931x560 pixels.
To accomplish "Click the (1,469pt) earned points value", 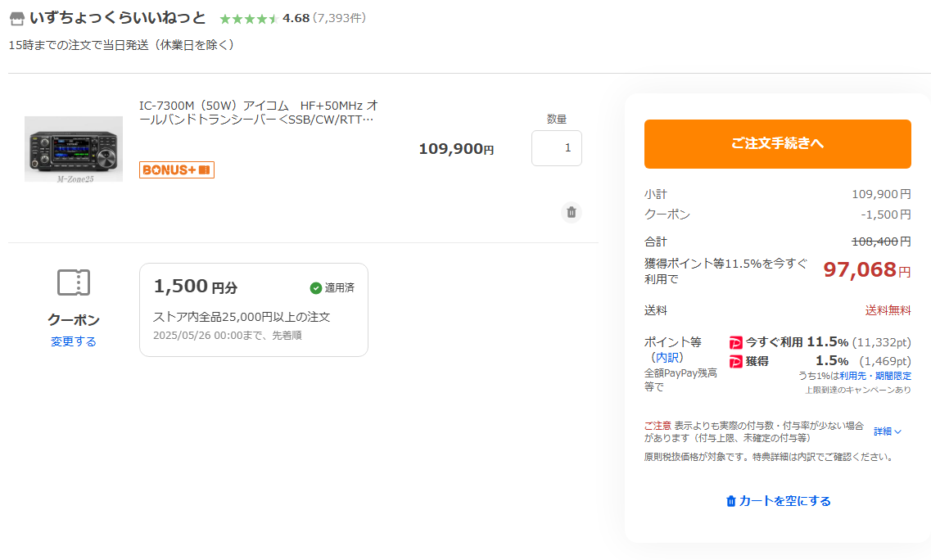I will [884, 361].
